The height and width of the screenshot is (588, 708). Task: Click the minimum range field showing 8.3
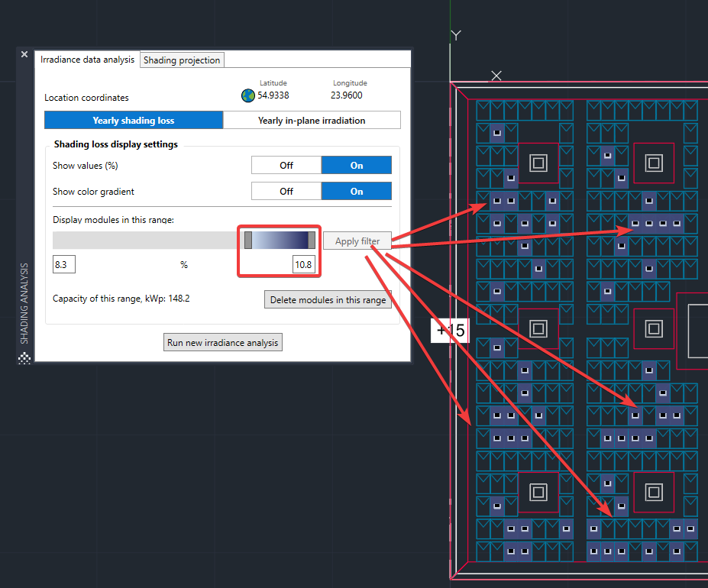pos(64,265)
